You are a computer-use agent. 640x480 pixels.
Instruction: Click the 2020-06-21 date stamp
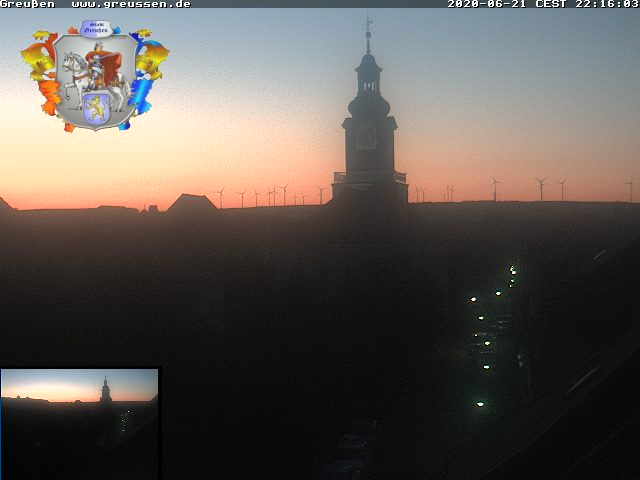488,4
